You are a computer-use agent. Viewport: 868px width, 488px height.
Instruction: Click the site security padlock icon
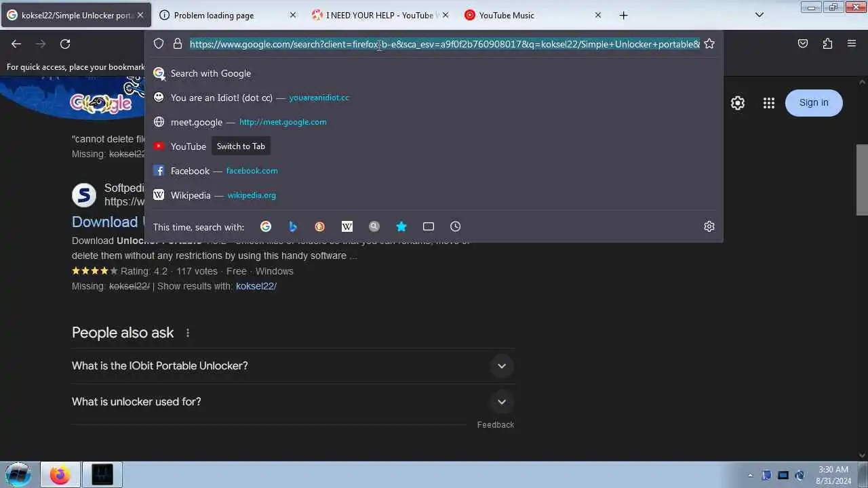coord(178,44)
